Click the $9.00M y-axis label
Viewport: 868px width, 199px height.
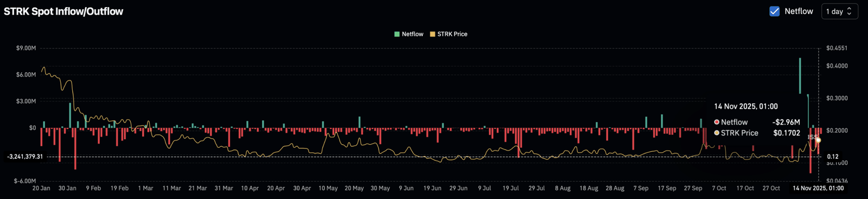click(x=26, y=48)
